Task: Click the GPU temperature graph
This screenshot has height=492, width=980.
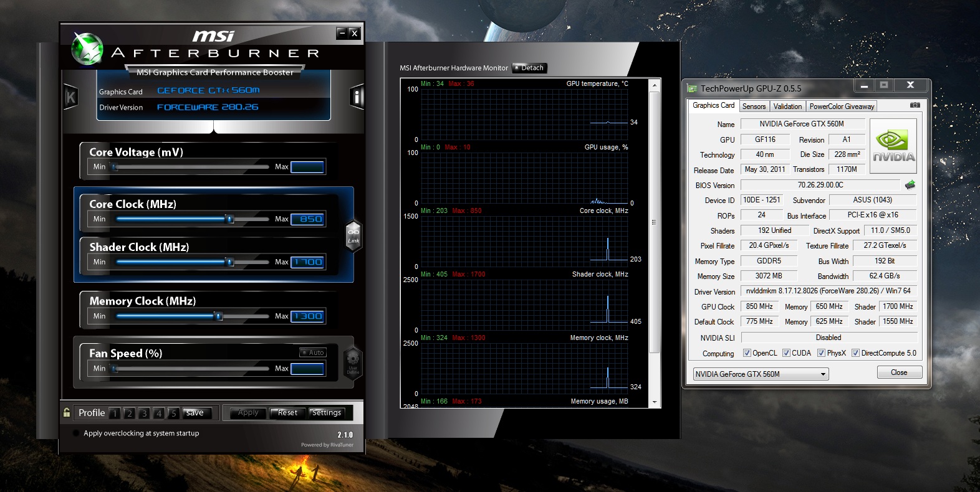Action: tap(525, 114)
